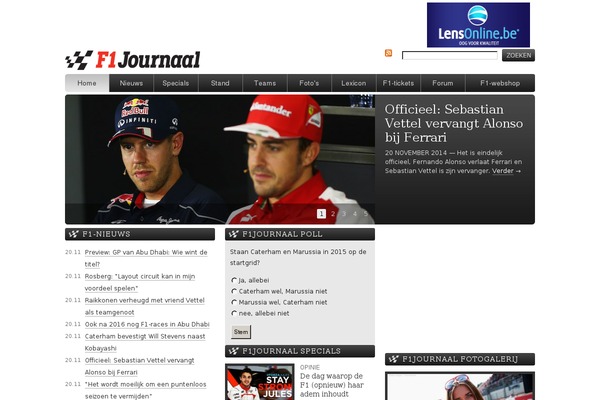The width and height of the screenshot is (600, 400).
Task: Select slide 3 in the carousel pager
Action: click(x=344, y=214)
